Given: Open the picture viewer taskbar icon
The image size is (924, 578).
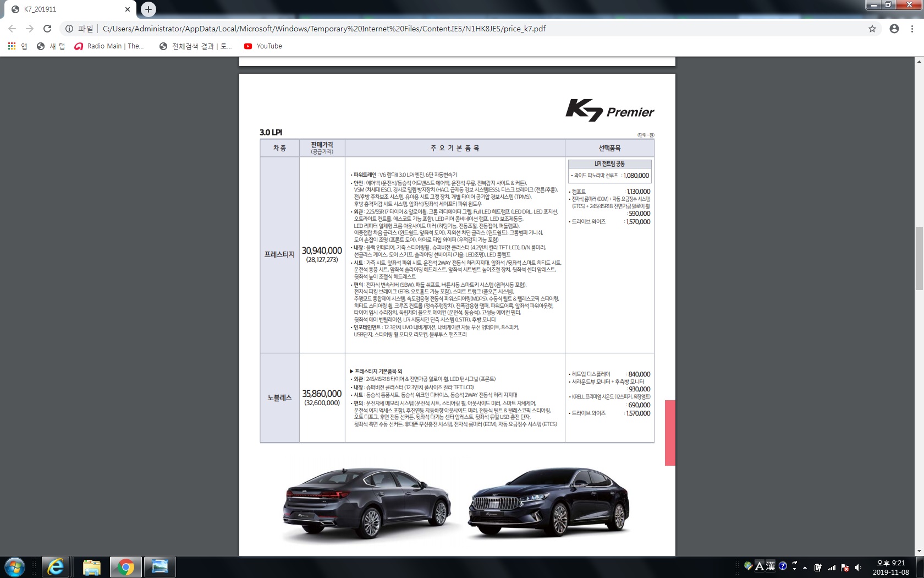Looking at the screenshot, I should coord(160,567).
